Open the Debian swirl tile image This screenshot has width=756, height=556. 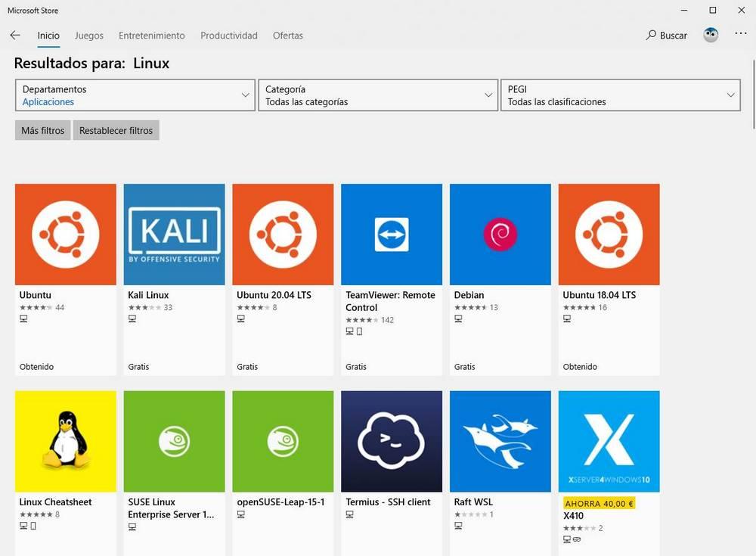500,234
